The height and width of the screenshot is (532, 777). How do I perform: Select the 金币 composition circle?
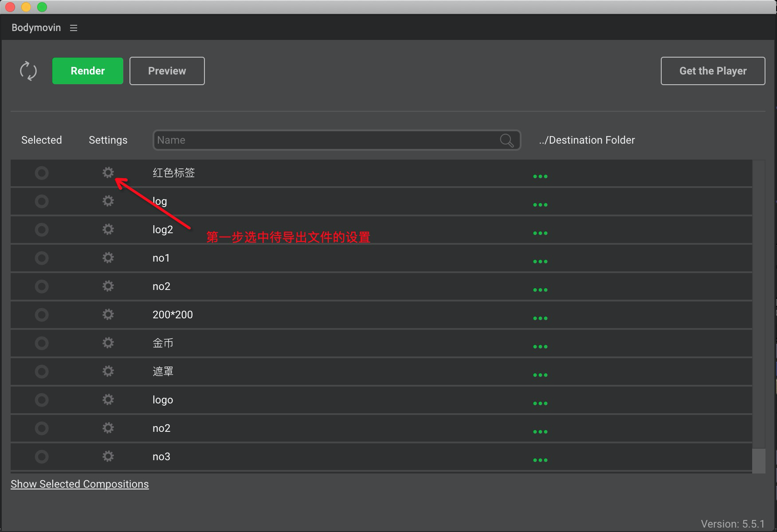pyautogui.click(x=42, y=343)
